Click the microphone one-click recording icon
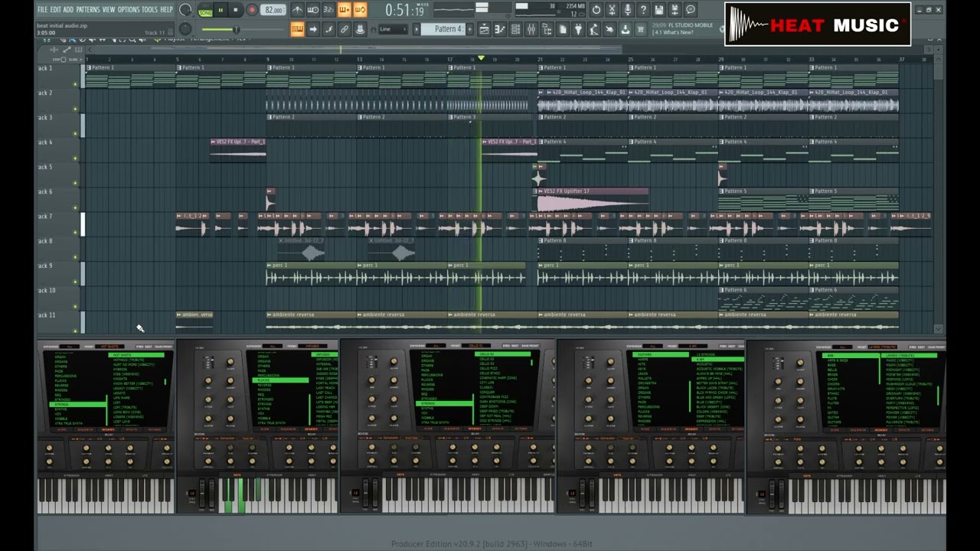980x551 pixels. (x=628, y=10)
